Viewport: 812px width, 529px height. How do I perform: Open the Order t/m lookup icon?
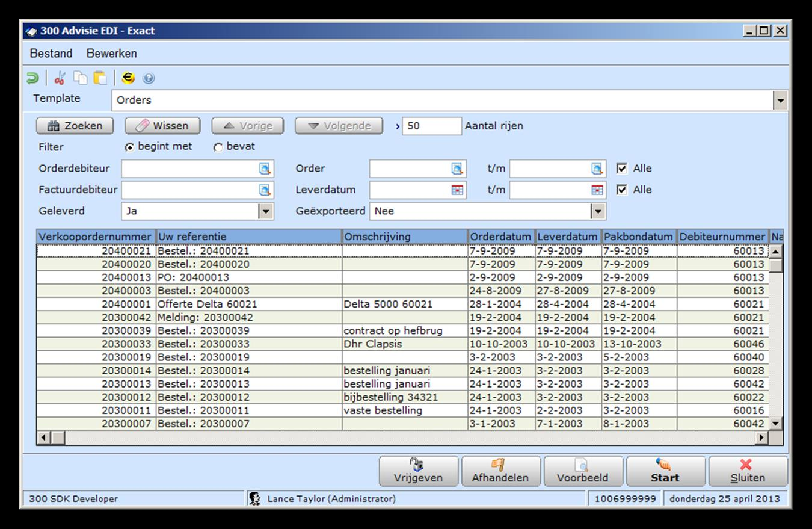tap(597, 169)
